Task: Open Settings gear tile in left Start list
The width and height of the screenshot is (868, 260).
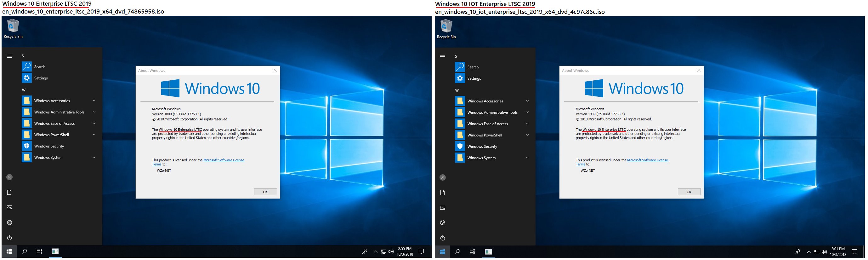Action: (x=27, y=78)
